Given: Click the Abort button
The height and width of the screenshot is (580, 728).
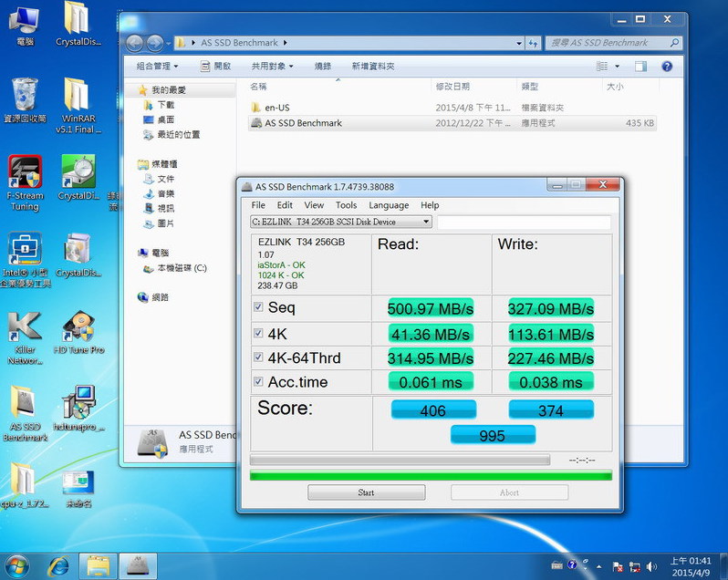Looking at the screenshot, I should (509, 492).
